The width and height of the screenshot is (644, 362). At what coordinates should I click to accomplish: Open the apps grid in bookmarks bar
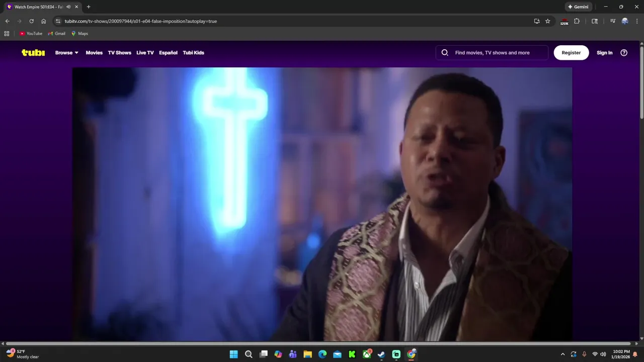point(7,34)
